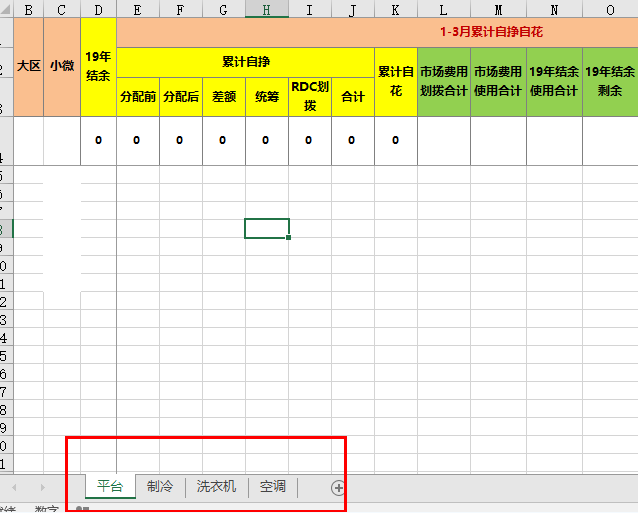Add a new sheet with plus icon

click(x=338, y=488)
